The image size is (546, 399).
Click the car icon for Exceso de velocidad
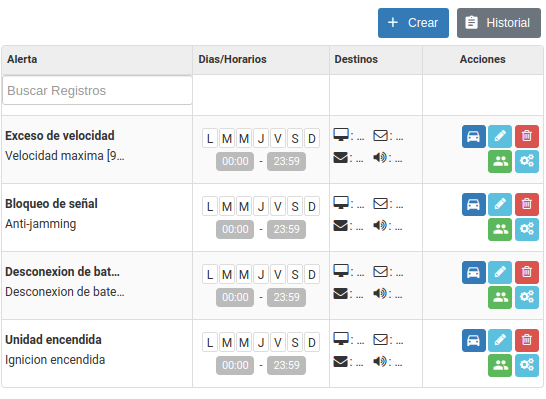(x=474, y=136)
